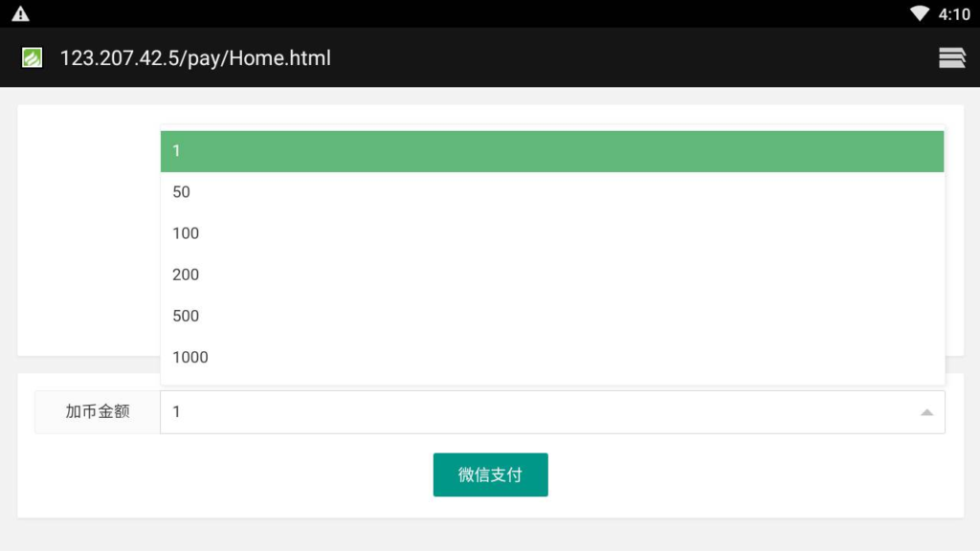
Task: Select 100 in the dropdown list
Action: click(x=552, y=233)
